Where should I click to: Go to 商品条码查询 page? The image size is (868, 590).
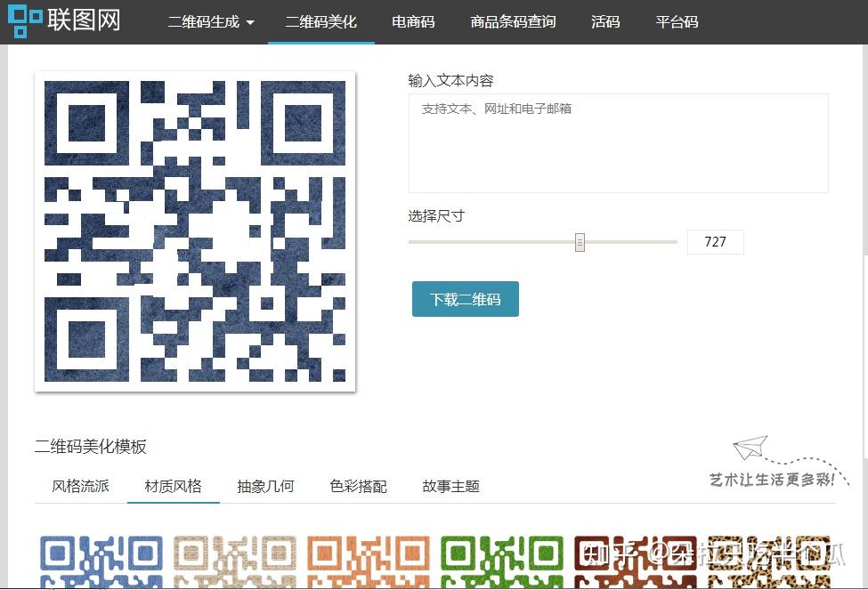point(513,22)
